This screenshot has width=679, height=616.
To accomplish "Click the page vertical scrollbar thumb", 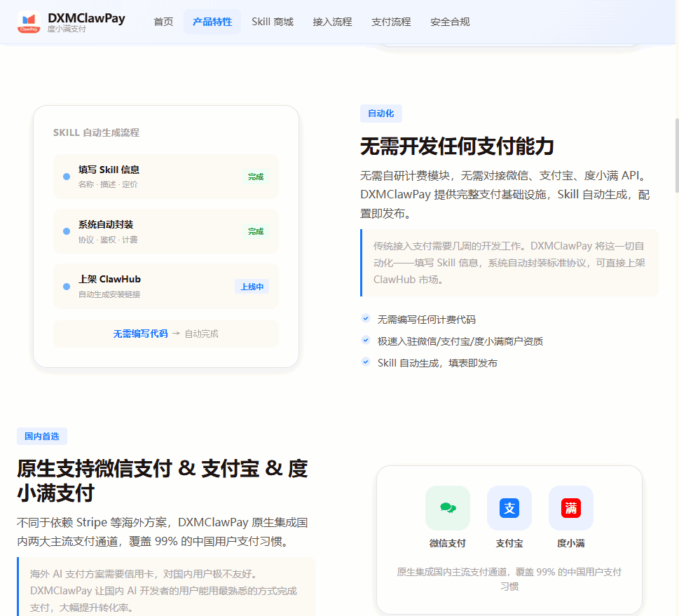I will 677,155.
